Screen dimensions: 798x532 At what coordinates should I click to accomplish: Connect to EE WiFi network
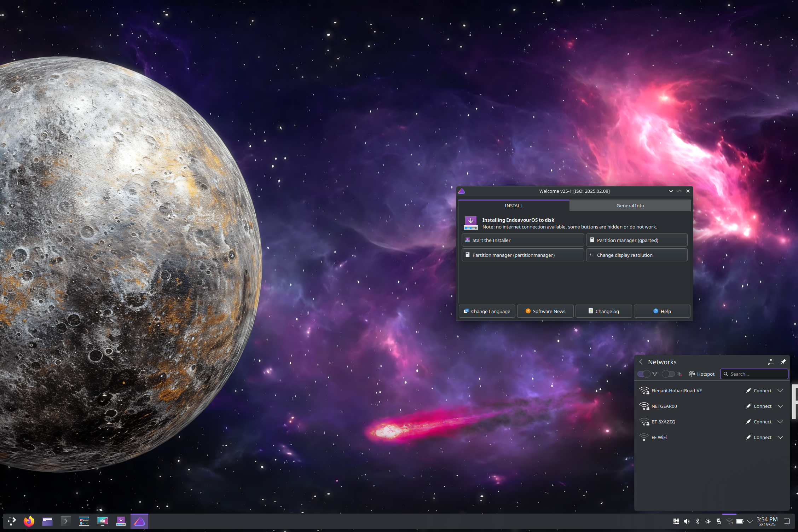(x=759, y=437)
